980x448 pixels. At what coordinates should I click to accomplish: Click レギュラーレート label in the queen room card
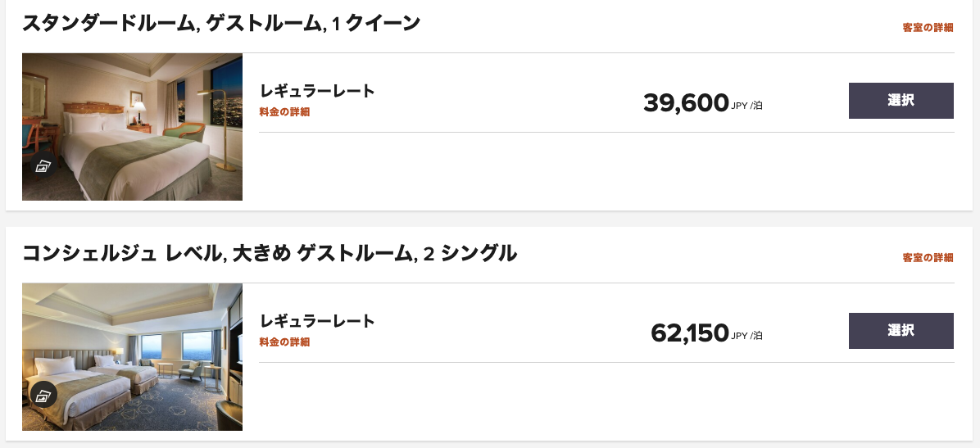pos(317,91)
